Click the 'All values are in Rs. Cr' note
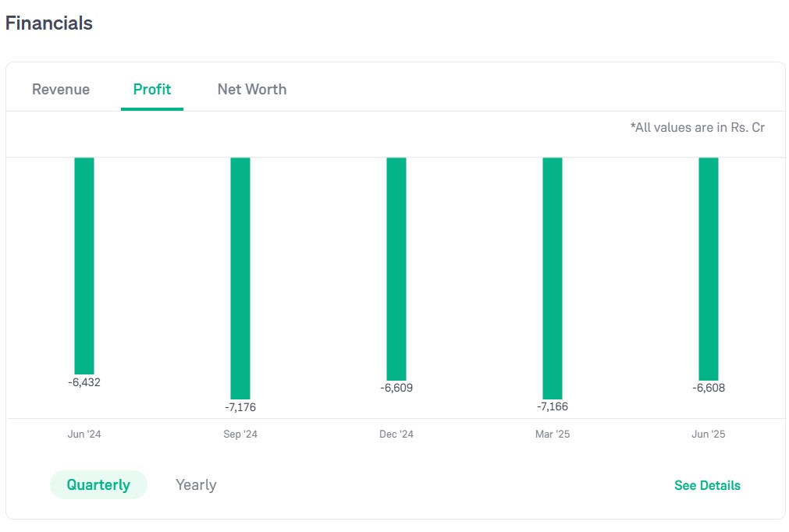The height and width of the screenshot is (532, 789). (x=697, y=127)
